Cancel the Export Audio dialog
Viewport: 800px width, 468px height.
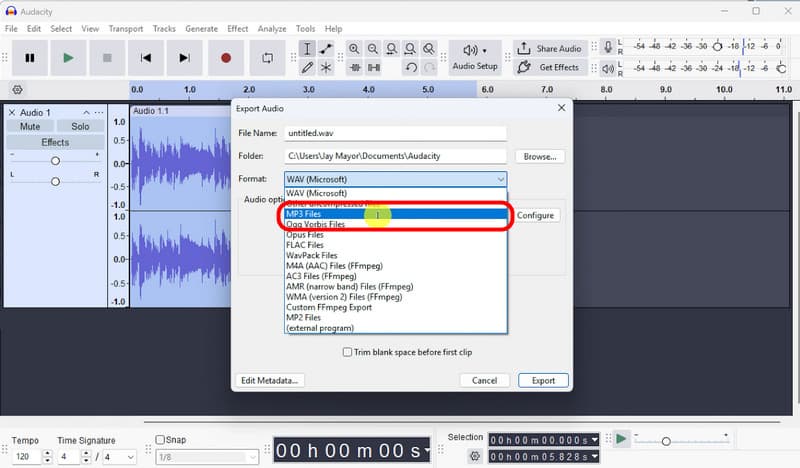(x=484, y=381)
